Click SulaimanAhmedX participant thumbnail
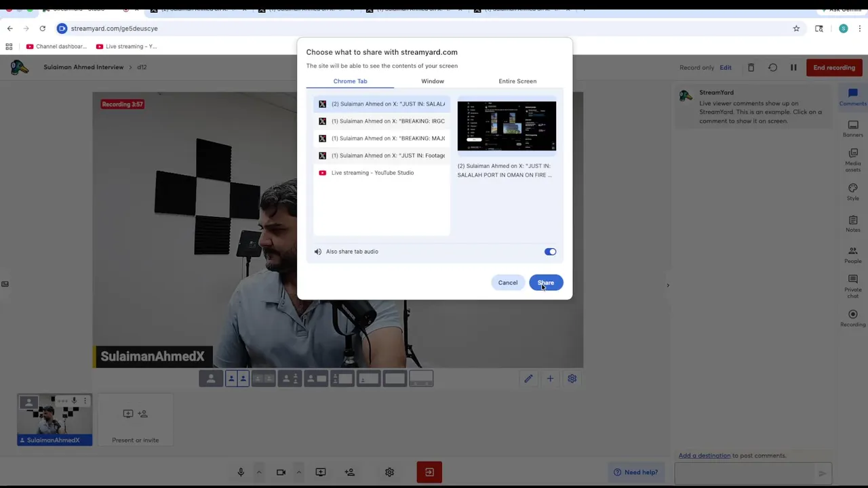Viewport: 868px width, 488px height. pos(54,420)
